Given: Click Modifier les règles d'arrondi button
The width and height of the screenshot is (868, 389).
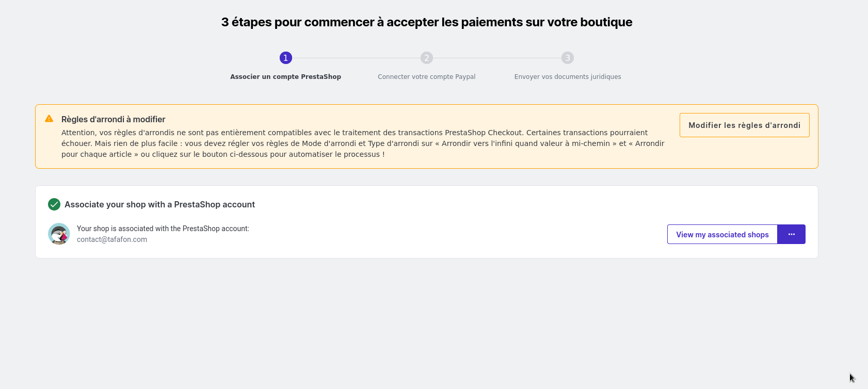Looking at the screenshot, I should [745, 125].
